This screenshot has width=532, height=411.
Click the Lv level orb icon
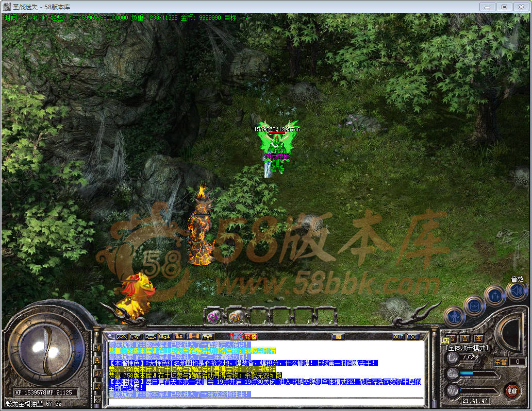pyautogui.click(x=452, y=357)
